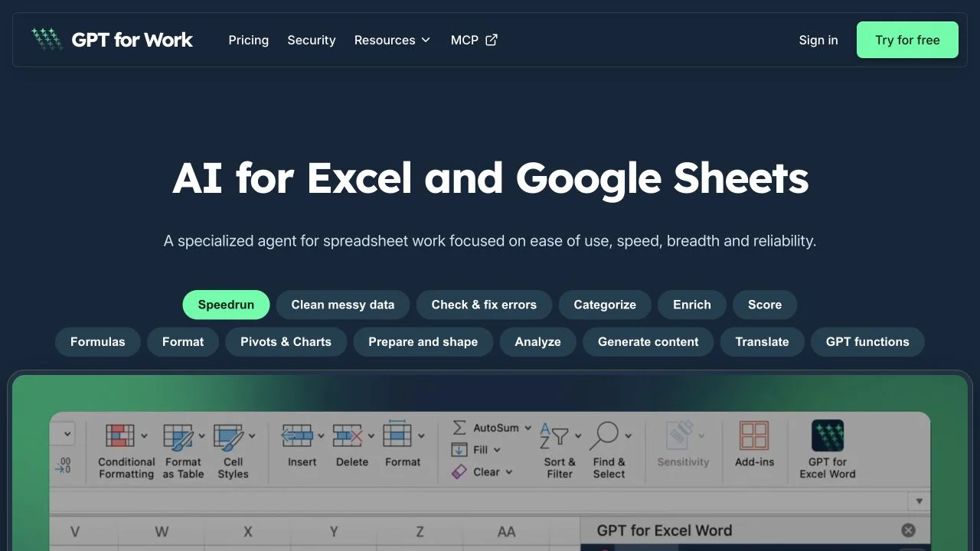Select the Generate content tab

648,342
